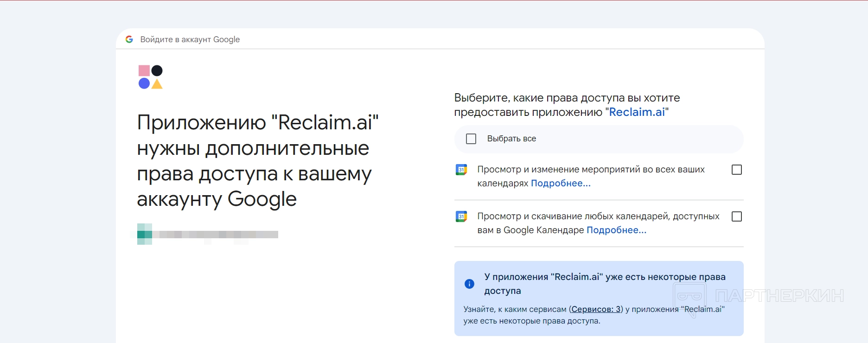Click the "Выбрать все" label text
This screenshot has height=343, width=868.
click(x=511, y=139)
